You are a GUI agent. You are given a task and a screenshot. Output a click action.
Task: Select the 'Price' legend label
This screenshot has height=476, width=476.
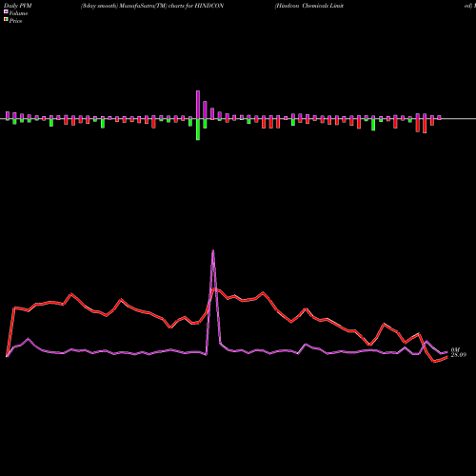coord(15,21)
